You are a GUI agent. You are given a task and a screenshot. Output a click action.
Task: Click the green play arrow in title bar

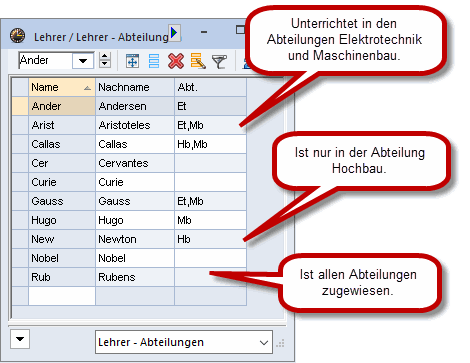(x=174, y=33)
